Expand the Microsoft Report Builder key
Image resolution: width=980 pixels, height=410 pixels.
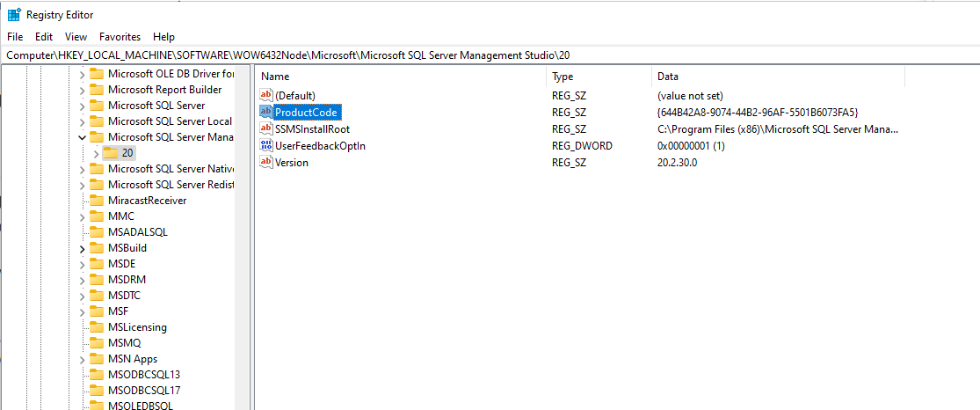pos(82,90)
